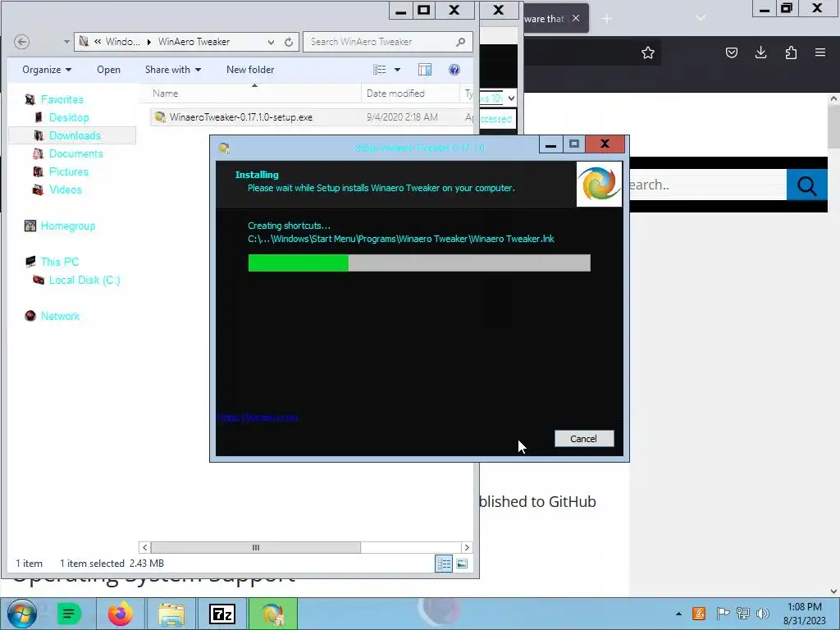840x630 pixels.
Task: Click the Winaero logo in installer header
Action: pyautogui.click(x=599, y=185)
